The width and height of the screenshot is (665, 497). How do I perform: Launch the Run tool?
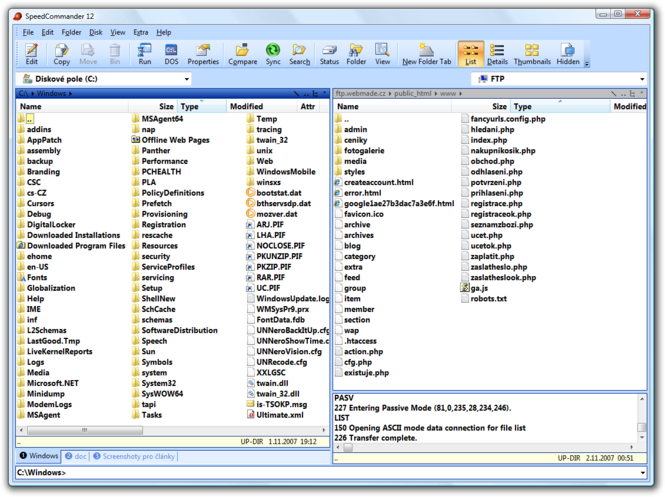(x=145, y=54)
